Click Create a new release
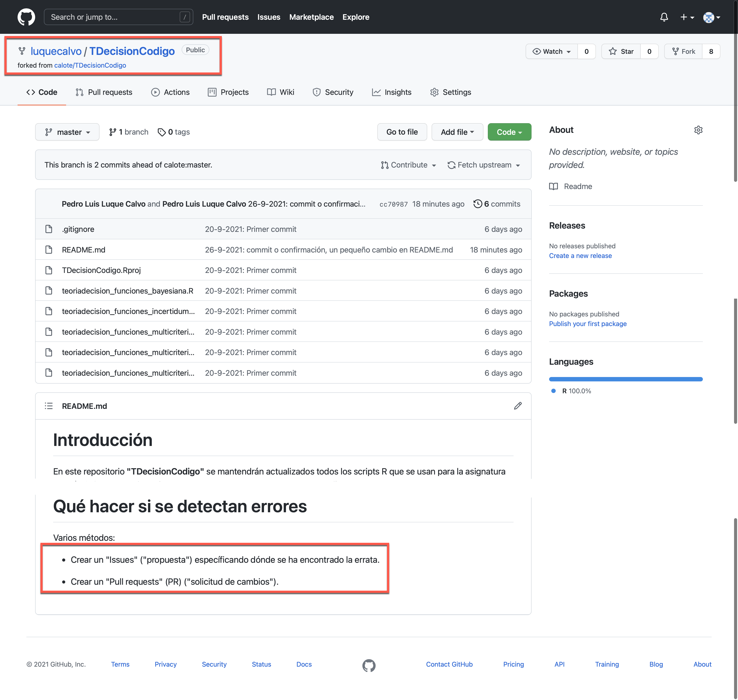This screenshot has height=700, width=738. tap(581, 256)
